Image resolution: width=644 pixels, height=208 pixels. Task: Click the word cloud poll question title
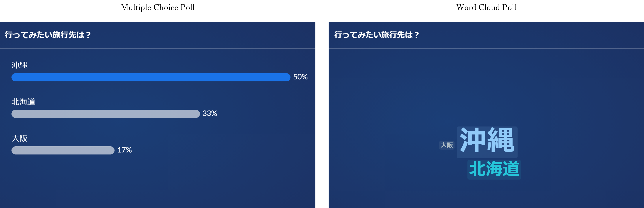click(376, 35)
